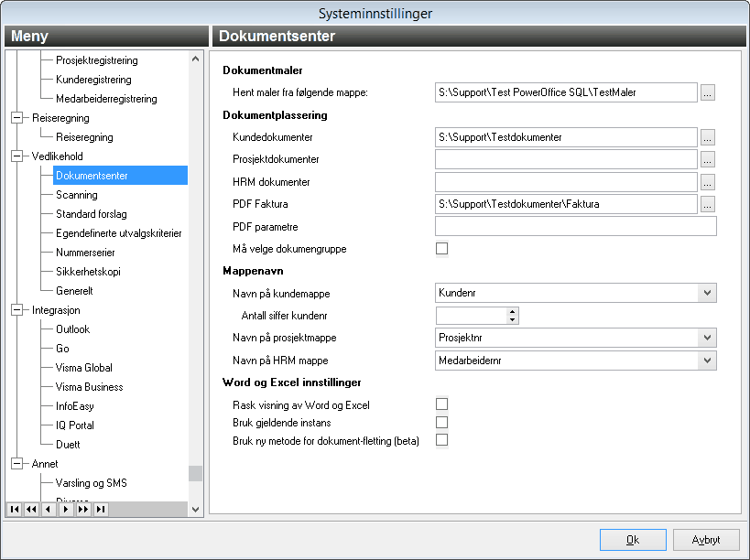Jump to last record navigation arrow

coord(101,510)
